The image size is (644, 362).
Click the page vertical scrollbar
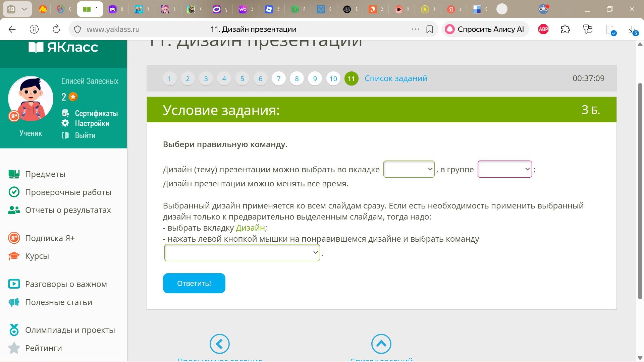pyautogui.click(x=640, y=191)
